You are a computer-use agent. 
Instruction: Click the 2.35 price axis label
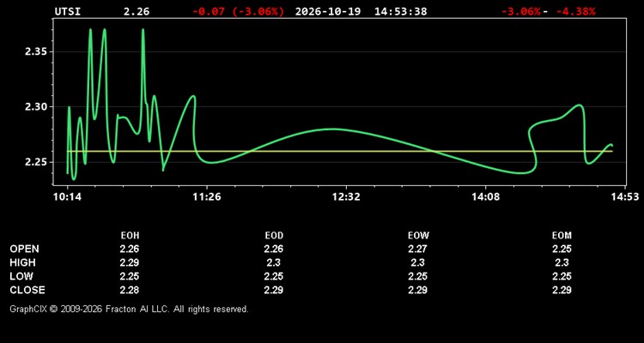click(34, 51)
